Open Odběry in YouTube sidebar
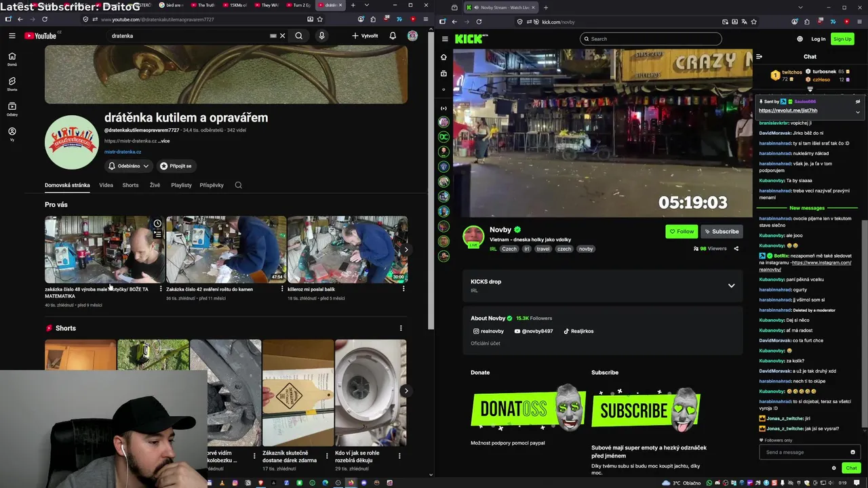 click(12, 109)
